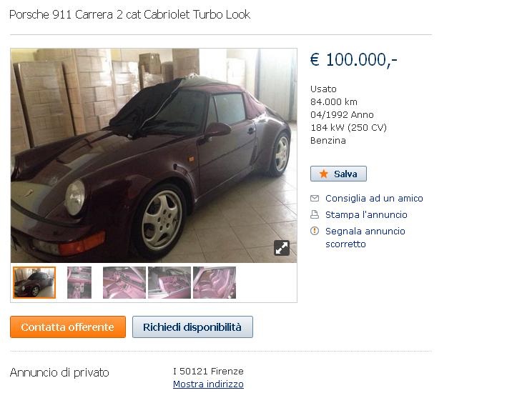This screenshot has width=532, height=393.
Task: Open the Consiglia ad un amico link
Action: pos(374,199)
